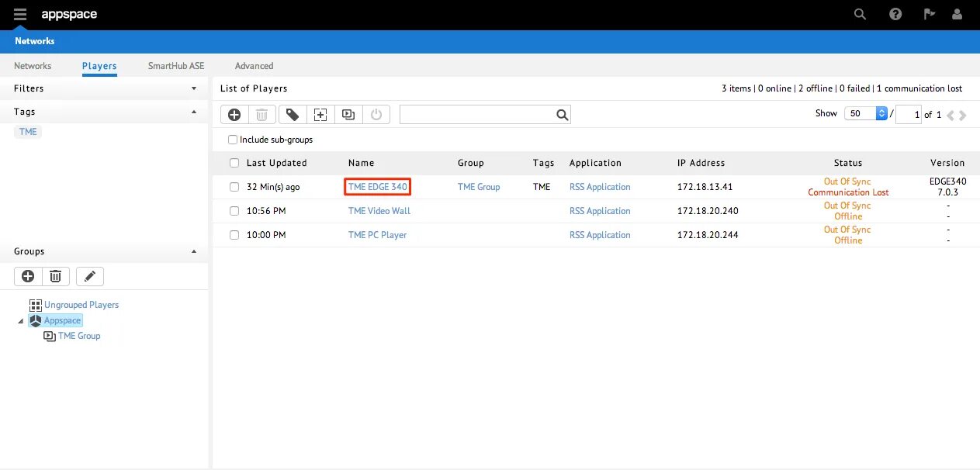Screen dimensions: 980x470
Task: Open the hamburger main menu
Action: click(x=20, y=14)
